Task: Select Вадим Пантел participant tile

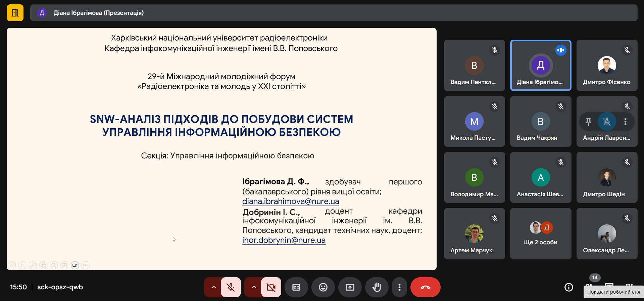Action: coord(474,65)
